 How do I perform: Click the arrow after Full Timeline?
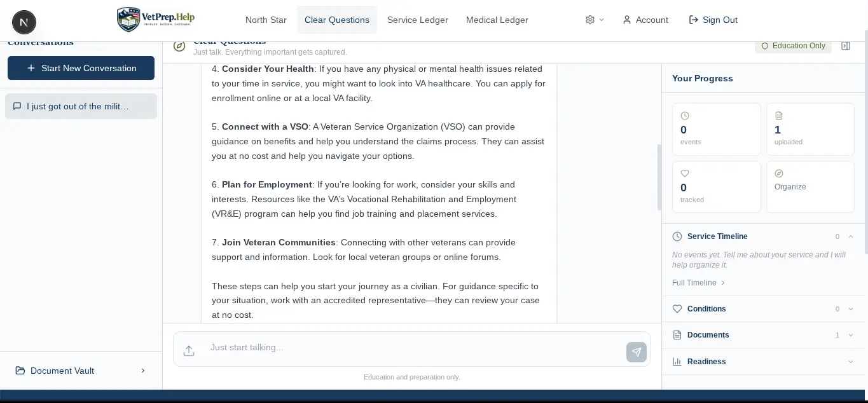click(723, 283)
